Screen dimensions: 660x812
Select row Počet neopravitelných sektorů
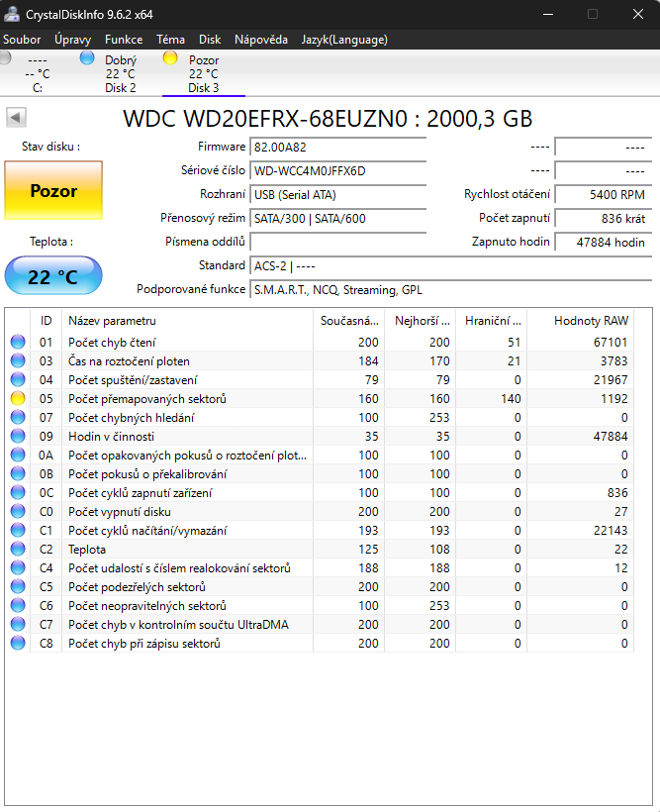pos(320,605)
